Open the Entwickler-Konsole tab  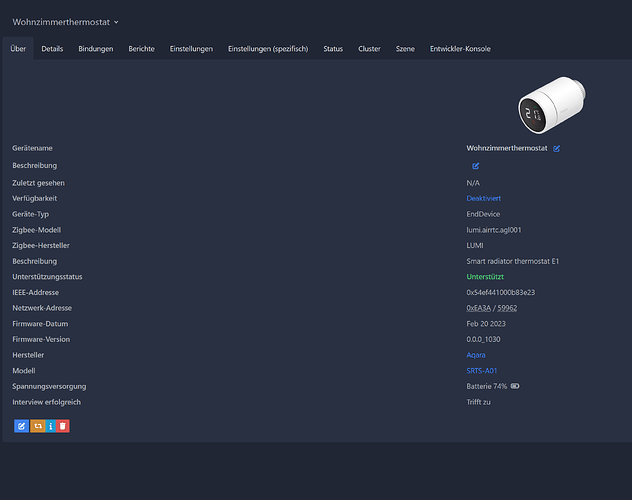[459, 49]
